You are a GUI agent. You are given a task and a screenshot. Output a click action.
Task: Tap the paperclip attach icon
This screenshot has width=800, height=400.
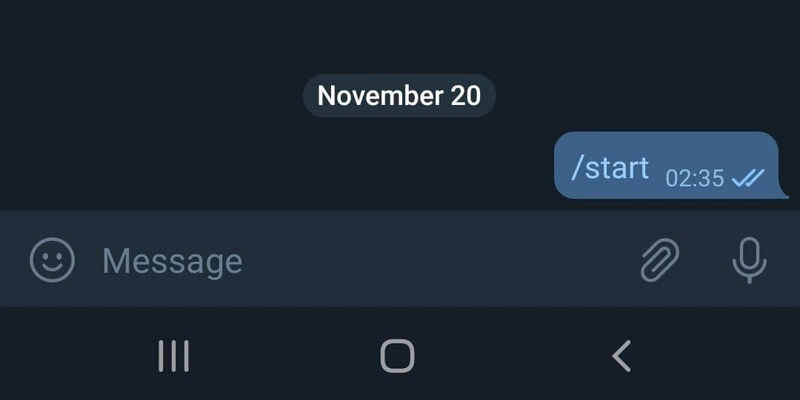click(660, 260)
